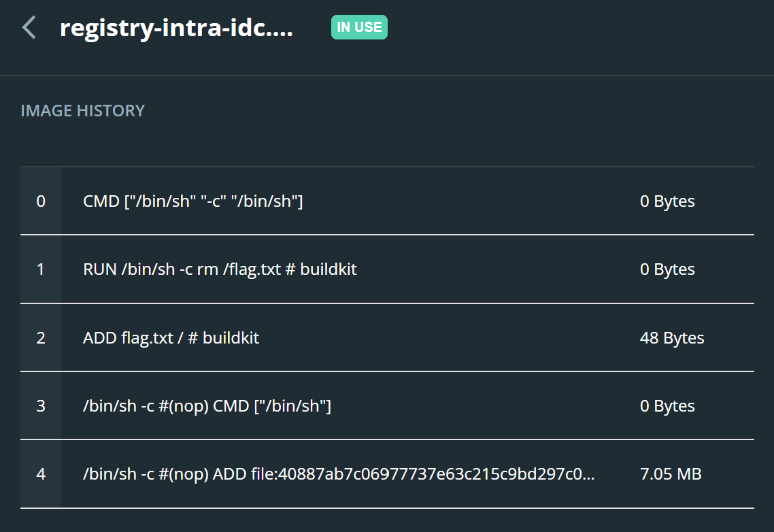The image size is (774, 532).
Task: Click the 0 Bytes size of layer 3
Action: (667, 406)
